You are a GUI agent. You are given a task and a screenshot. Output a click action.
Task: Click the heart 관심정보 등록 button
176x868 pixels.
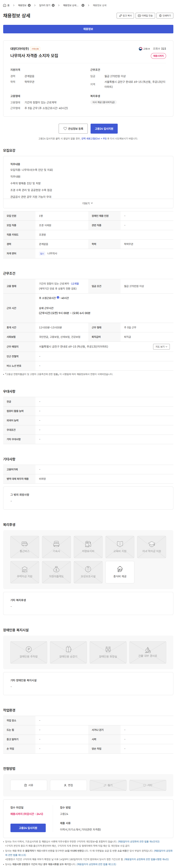click(73, 128)
